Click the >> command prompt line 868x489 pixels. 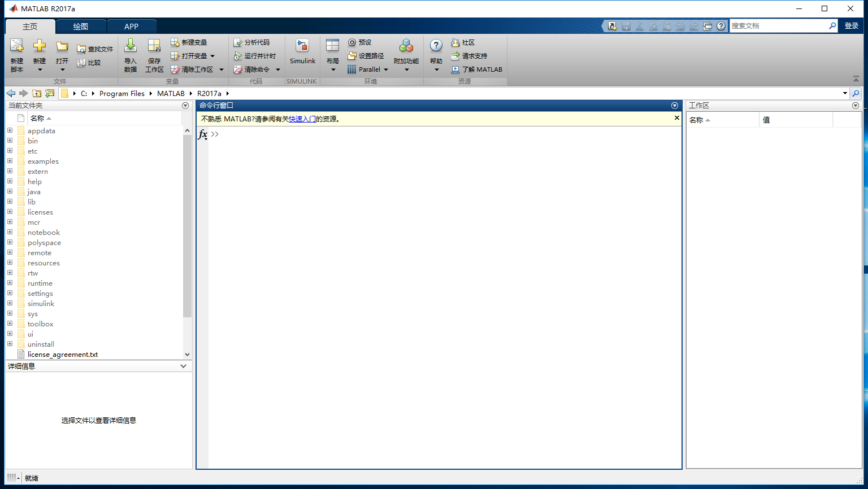tap(445, 134)
